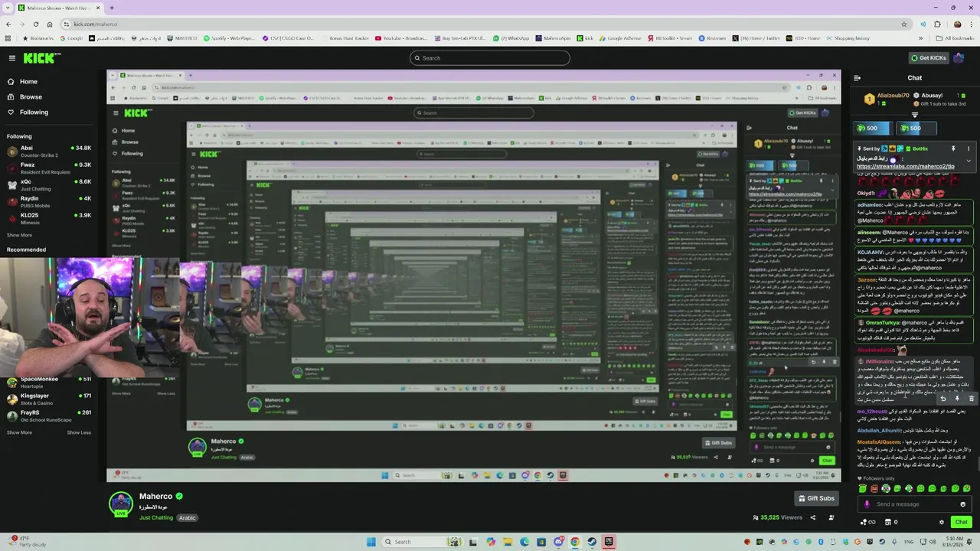This screenshot has height=551, width=980.
Task: Click the Maherco channel avatar
Action: (121, 504)
